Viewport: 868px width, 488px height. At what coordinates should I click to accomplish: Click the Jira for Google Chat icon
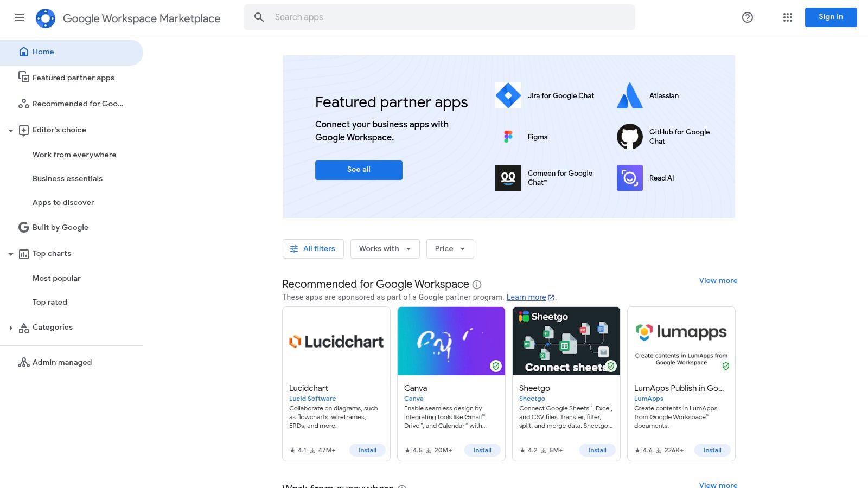click(508, 95)
